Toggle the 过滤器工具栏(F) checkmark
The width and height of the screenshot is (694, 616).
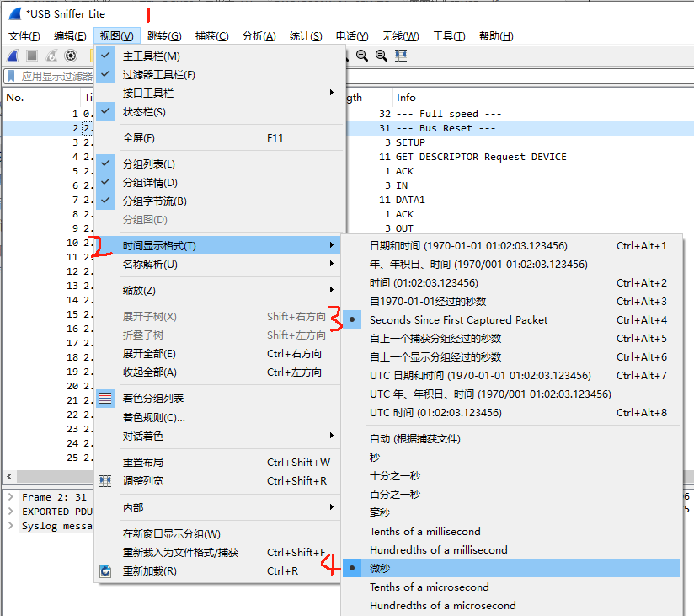point(105,74)
